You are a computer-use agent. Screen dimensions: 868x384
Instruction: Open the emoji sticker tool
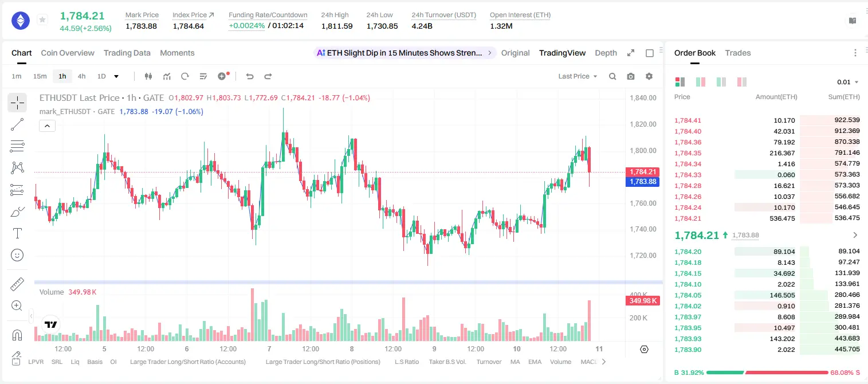(17, 255)
